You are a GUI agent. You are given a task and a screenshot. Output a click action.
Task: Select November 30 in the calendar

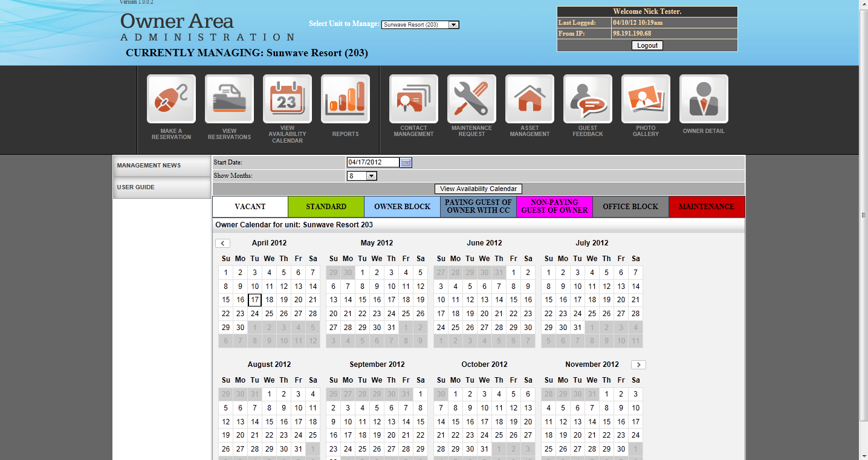tap(621, 449)
